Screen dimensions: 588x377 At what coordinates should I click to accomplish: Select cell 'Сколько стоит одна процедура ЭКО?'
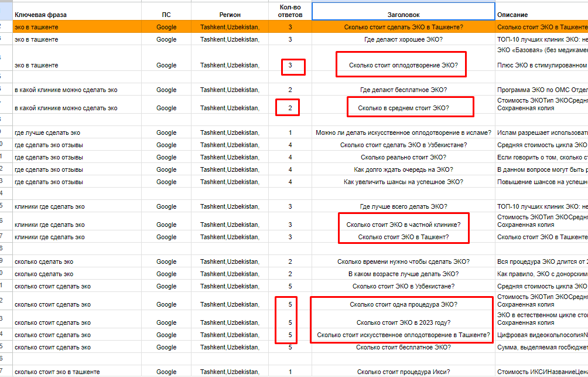coord(404,301)
